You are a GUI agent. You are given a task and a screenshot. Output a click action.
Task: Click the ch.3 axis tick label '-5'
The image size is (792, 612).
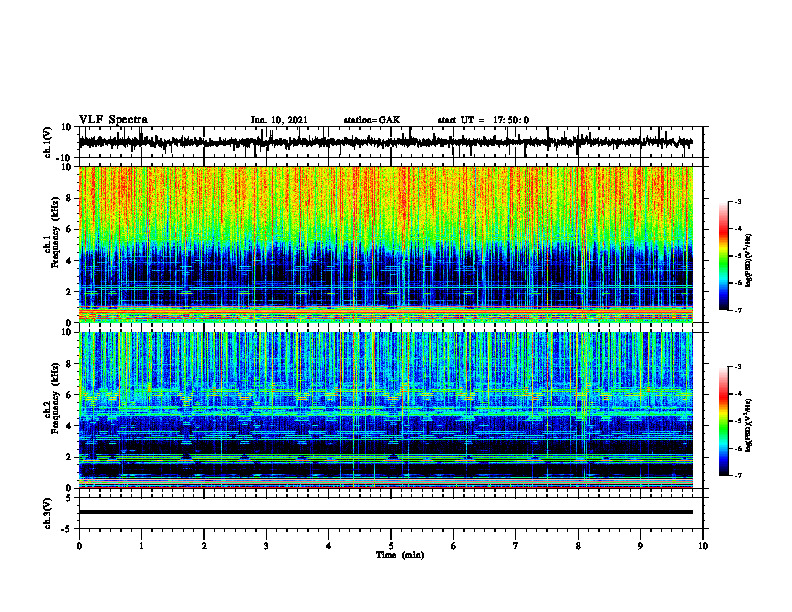coord(67,529)
